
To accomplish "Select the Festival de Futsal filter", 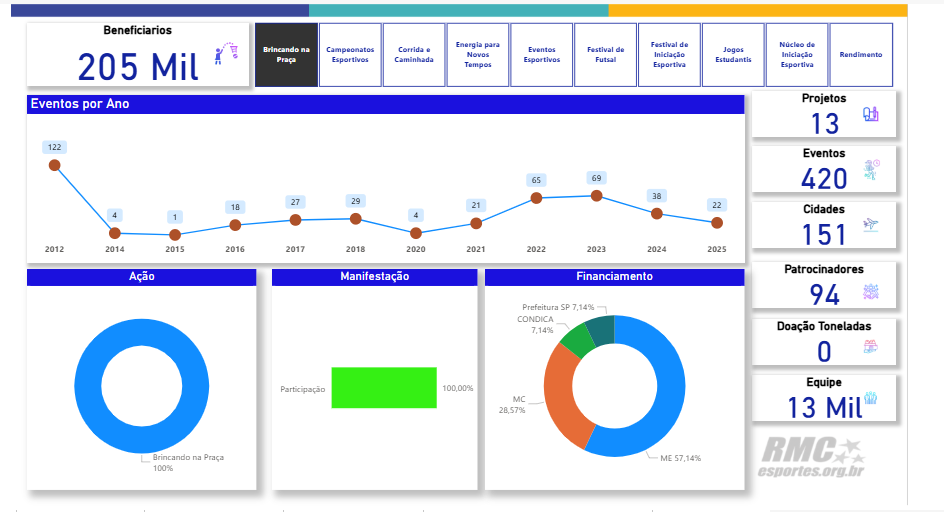I will click(x=605, y=55).
